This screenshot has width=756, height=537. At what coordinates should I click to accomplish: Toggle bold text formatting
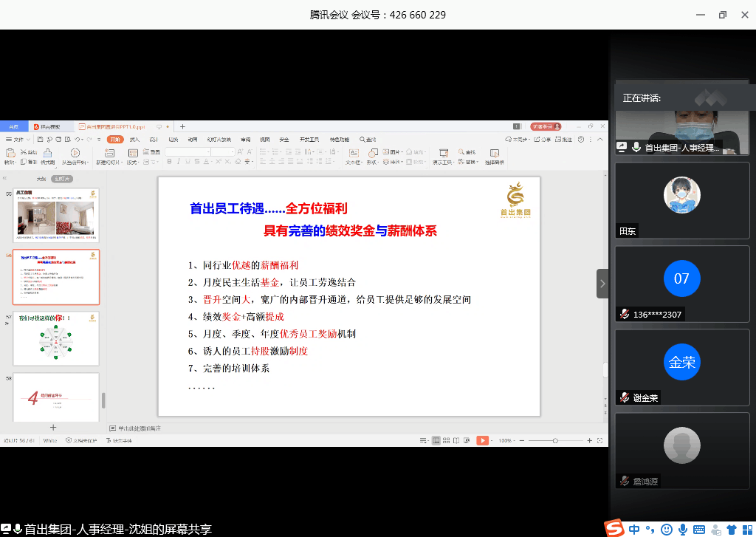pyautogui.click(x=169, y=162)
